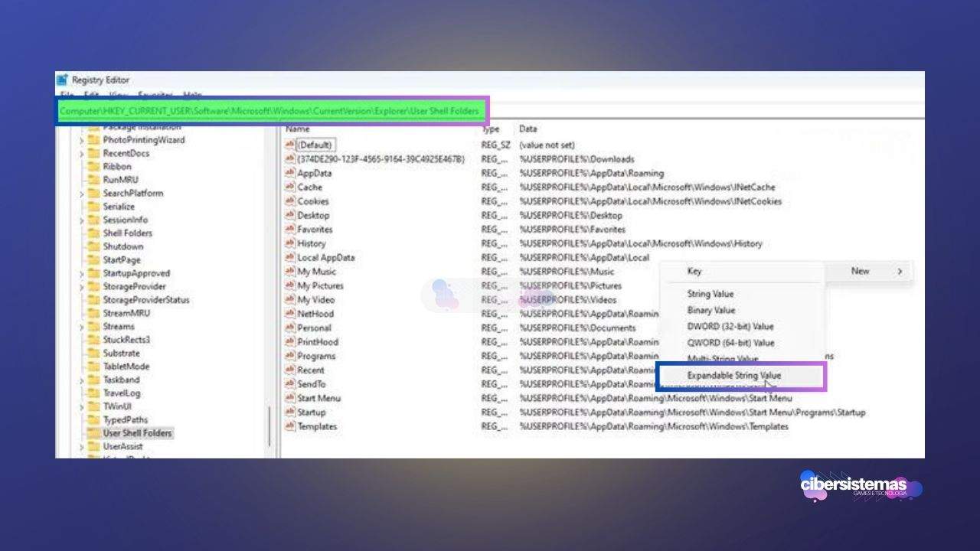Select the Programs value name
980x551 pixels.
[x=316, y=356]
